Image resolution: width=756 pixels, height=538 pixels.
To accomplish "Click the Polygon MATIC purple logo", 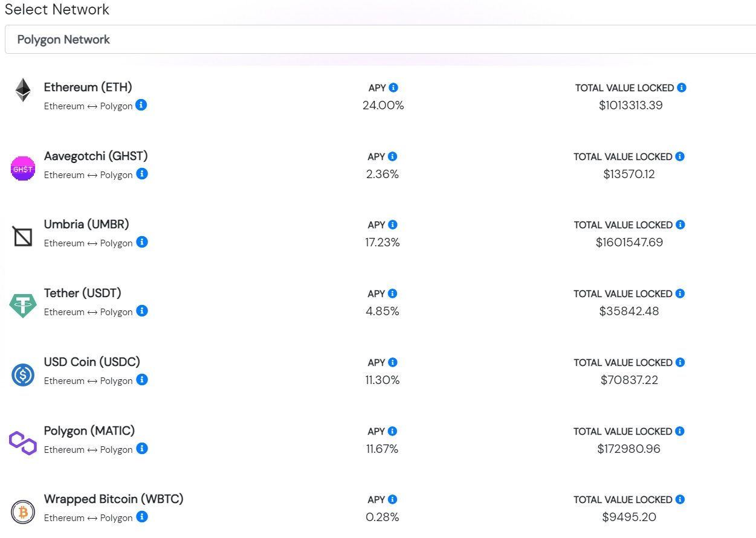I will [x=23, y=443].
